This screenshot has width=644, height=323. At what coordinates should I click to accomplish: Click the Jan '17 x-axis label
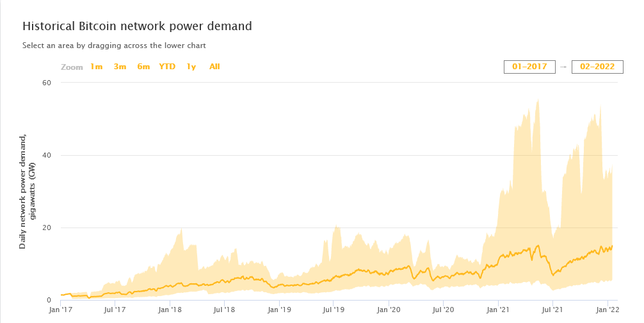click(60, 310)
